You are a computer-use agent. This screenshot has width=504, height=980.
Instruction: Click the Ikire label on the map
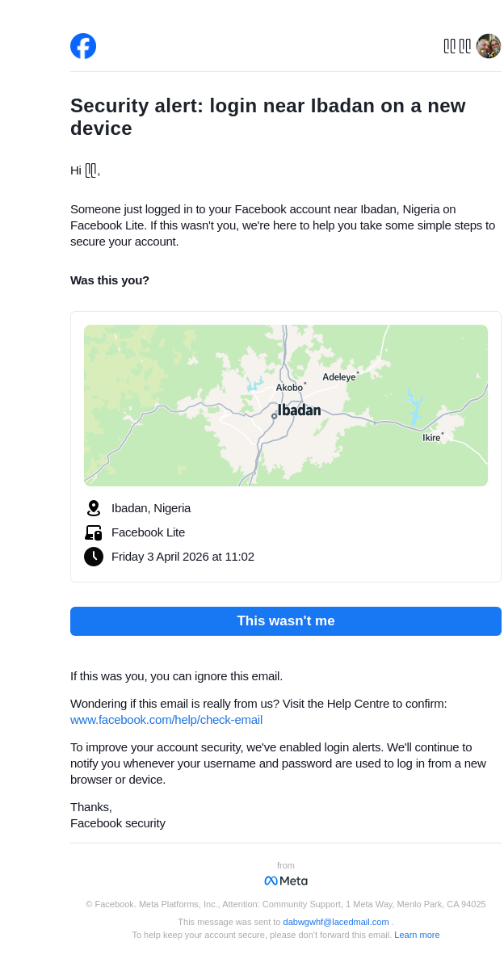[431, 438]
